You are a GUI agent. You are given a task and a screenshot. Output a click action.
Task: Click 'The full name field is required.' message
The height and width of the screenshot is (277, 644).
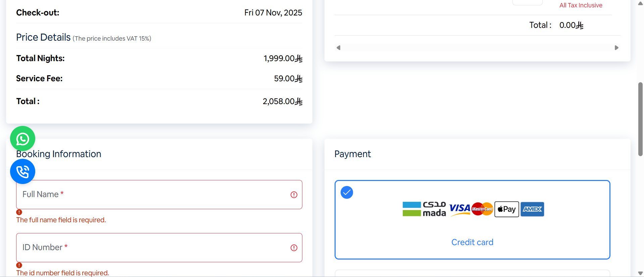point(61,220)
